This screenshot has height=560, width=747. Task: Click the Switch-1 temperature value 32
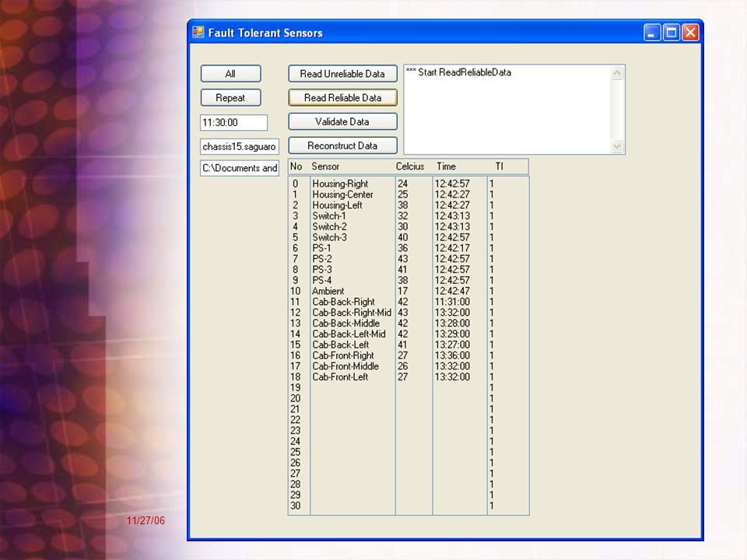(x=402, y=216)
